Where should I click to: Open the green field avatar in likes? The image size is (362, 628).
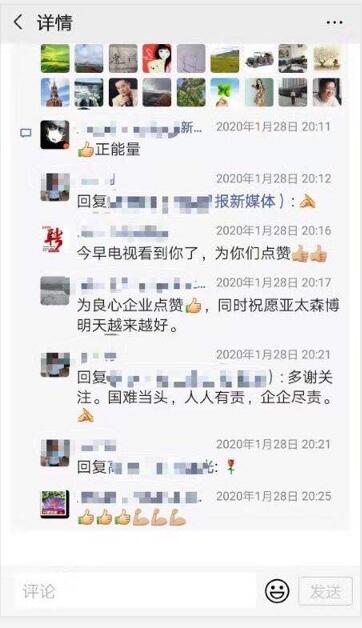coord(55,58)
